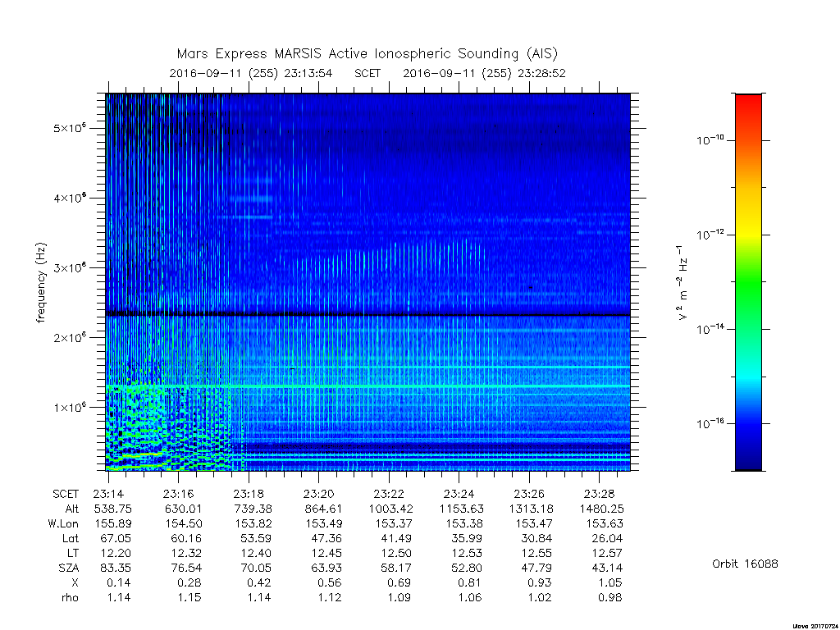Viewport: 840px width, 630px height.
Task: Click the SCET time value '23:20'
Action: click(319, 494)
